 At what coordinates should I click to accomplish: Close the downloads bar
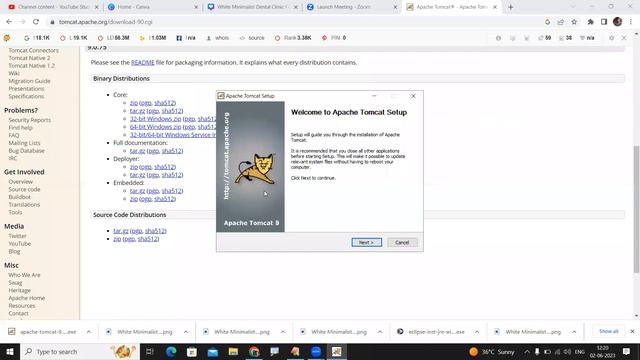(x=632, y=331)
